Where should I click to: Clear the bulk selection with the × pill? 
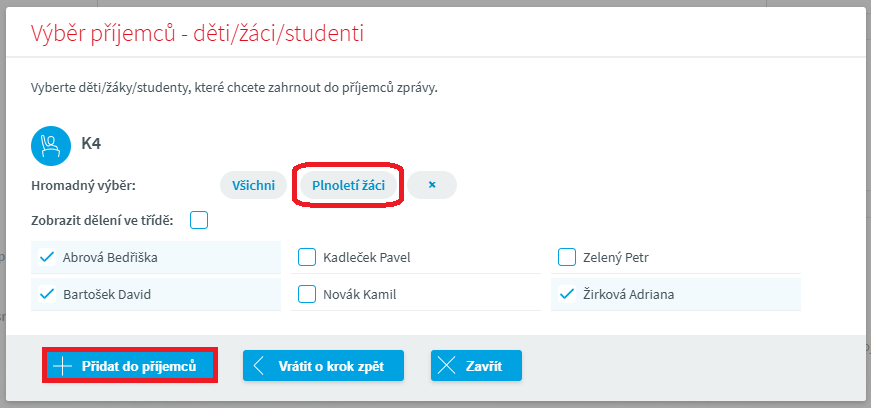pyautogui.click(x=432, y=185)
